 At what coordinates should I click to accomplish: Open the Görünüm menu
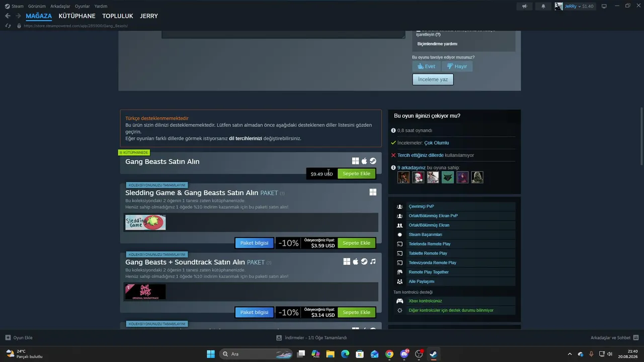pyautogui.click(x=37, y=6)
